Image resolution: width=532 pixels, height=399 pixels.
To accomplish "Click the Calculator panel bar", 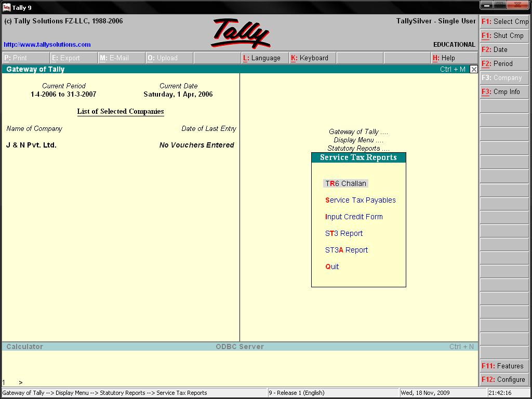I will [240, 347].
